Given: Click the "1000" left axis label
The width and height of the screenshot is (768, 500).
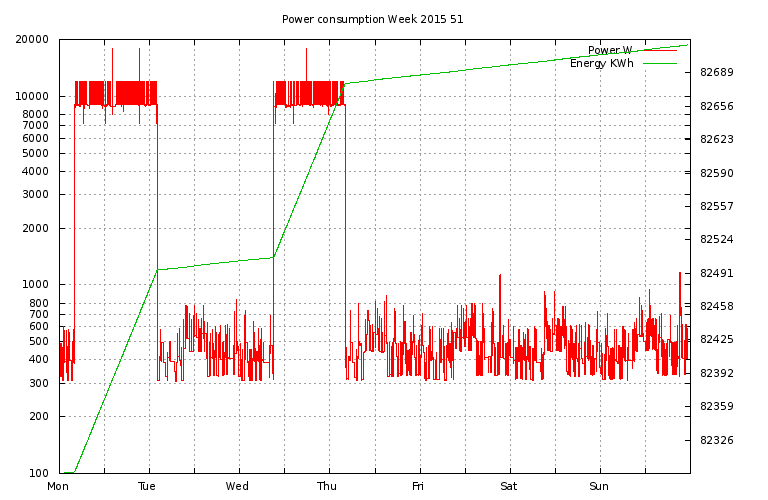Looking at the screenshot, I should (x=36, y=285).
